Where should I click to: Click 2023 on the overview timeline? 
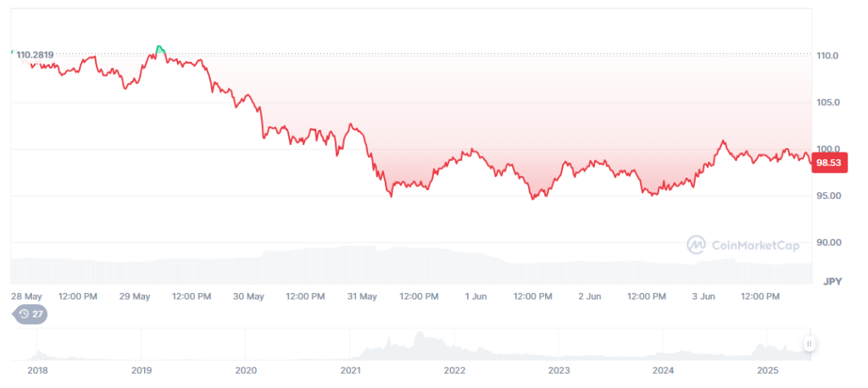559,370
